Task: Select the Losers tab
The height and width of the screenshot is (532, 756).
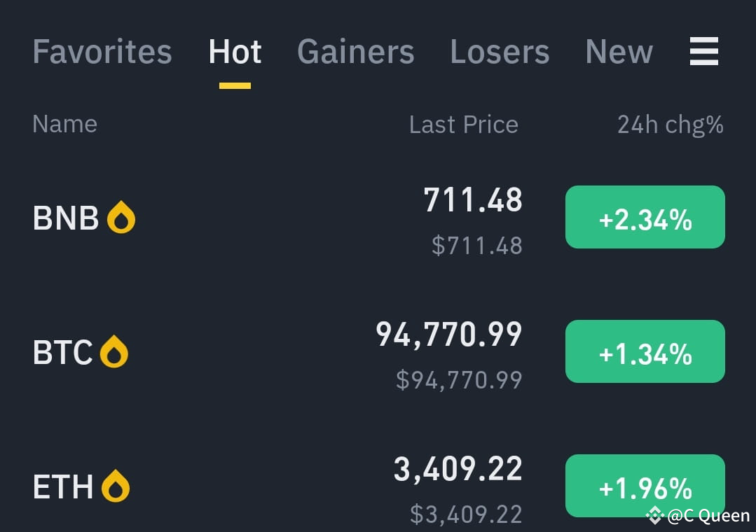Action: pyautogui.click(x=500, y=52)
